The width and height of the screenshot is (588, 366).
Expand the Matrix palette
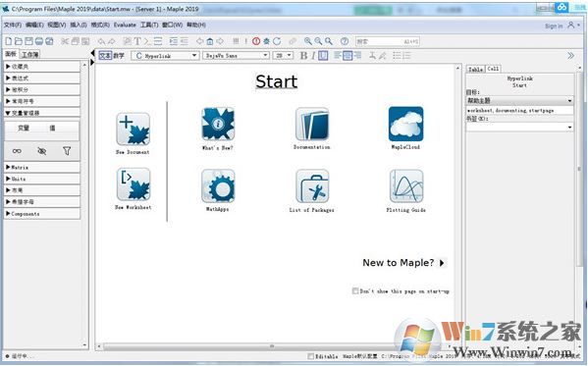(42, 167)
